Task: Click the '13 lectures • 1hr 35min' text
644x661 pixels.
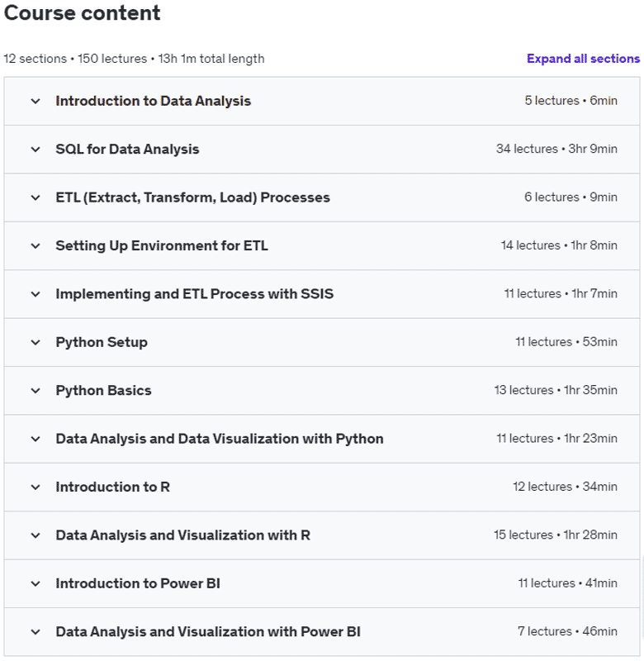Action: click(556, 390)
